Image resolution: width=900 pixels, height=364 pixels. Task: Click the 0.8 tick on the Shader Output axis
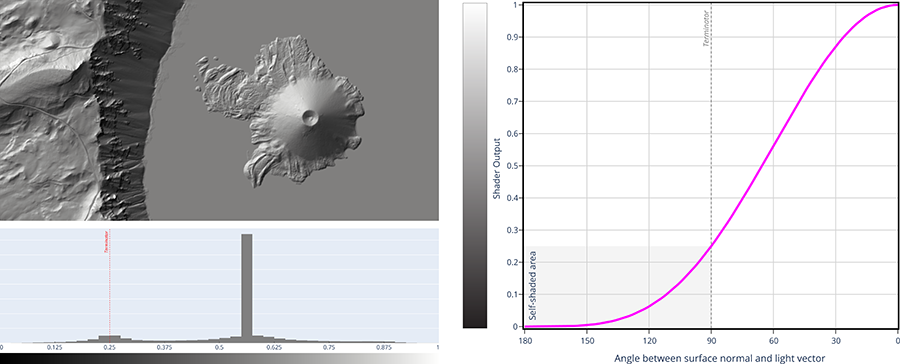pos(514,69)
